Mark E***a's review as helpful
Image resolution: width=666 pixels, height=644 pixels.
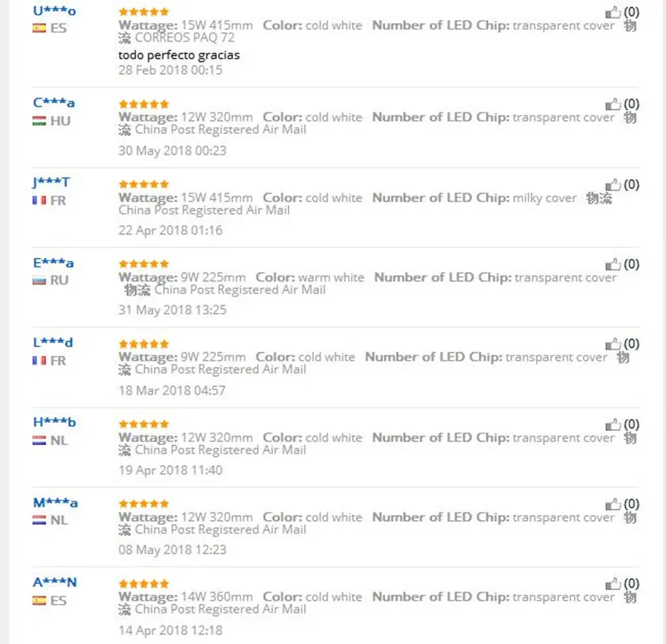coord(613,265)
